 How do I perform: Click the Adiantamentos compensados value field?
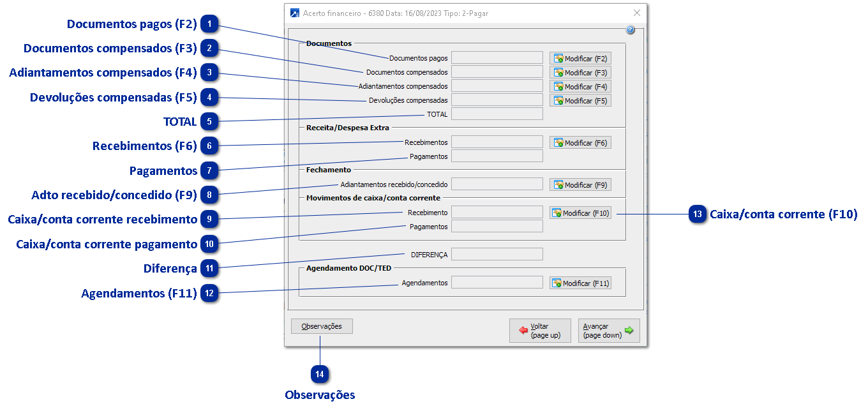(497, 86)
